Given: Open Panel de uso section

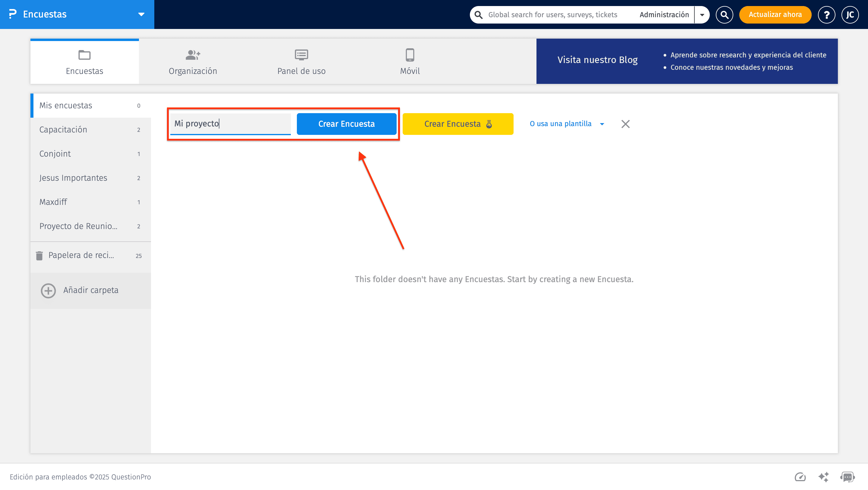Looking at the screenshot, I should tap(301, 61).
